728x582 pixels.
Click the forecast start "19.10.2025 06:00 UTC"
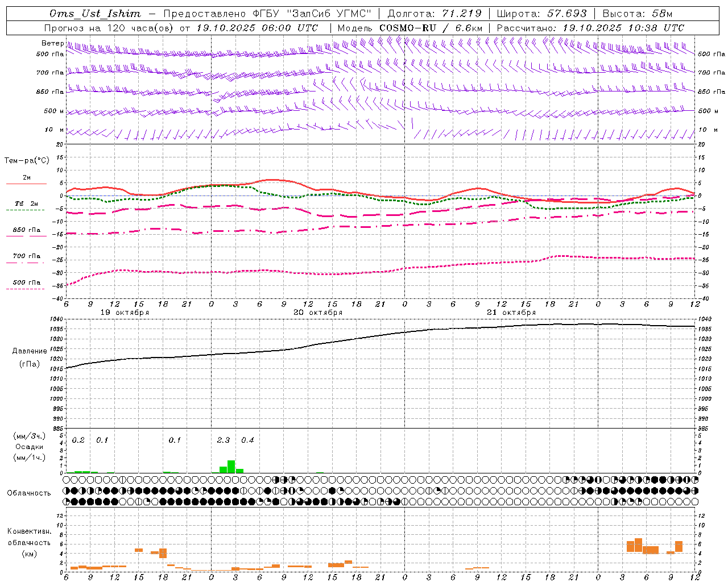pos(257,28)
